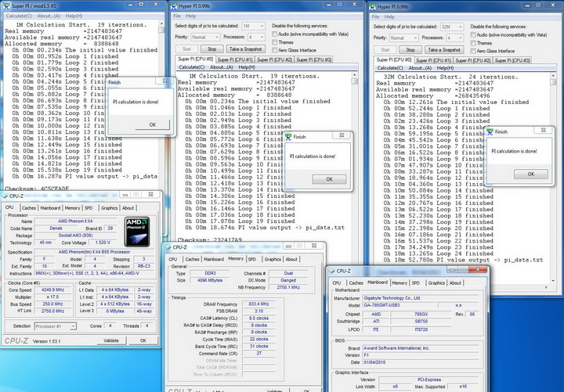Toggle Themes checkbox in middle Hyper PI
The height and width of the screenshot is (392, 564).
tap(275, 42)
